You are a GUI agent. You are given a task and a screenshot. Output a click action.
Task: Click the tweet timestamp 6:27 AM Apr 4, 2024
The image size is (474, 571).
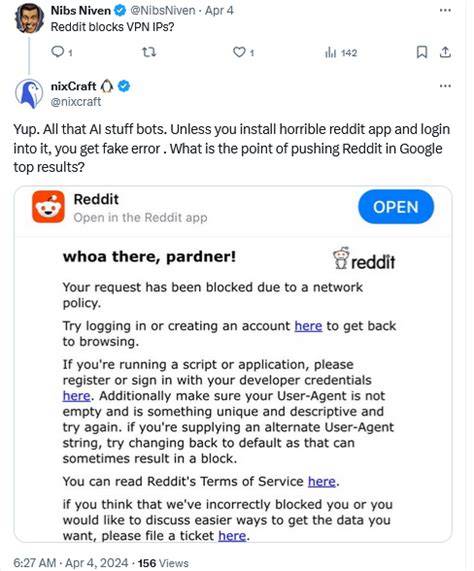click(x=71, y=563)
